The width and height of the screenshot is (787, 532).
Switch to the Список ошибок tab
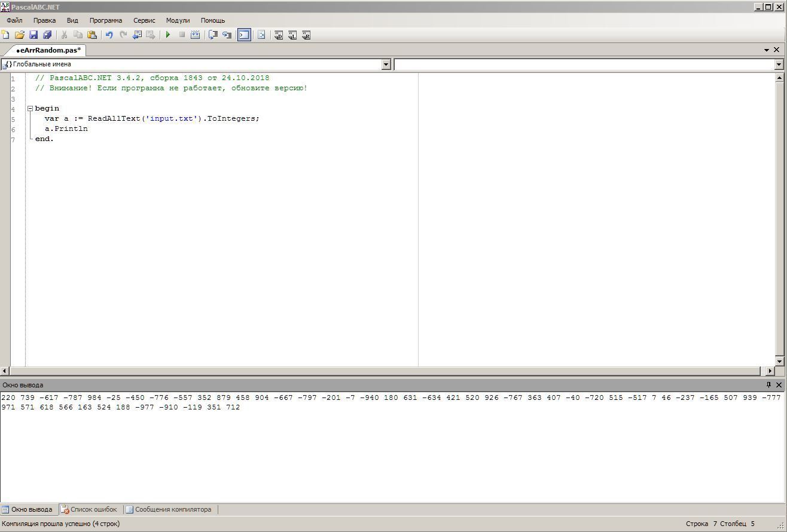click(90, 510)
